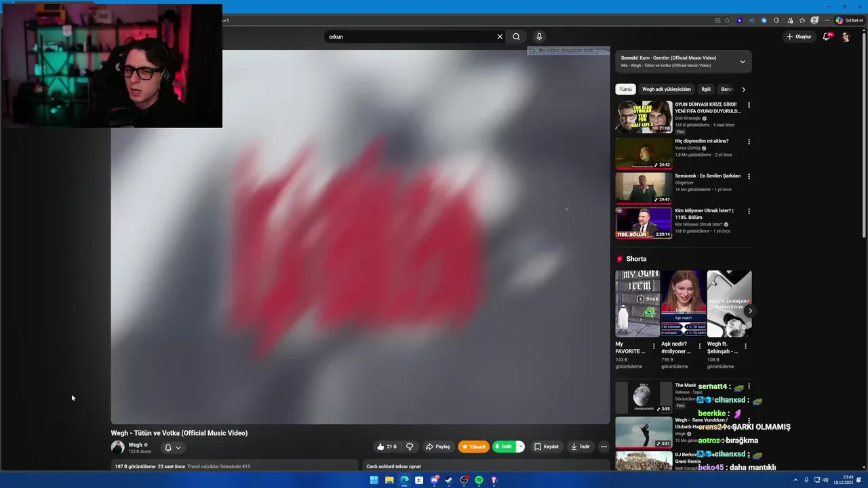Start voice search with the microphone icon
The height and width of the screenshot is (488, 868).
pyautogui.click(x=539, y=37)
